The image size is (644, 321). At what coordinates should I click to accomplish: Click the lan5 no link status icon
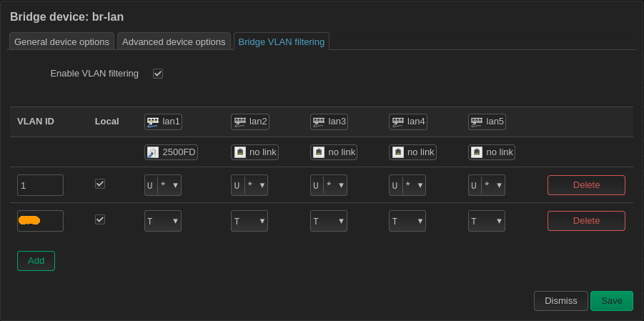[477, 152]
